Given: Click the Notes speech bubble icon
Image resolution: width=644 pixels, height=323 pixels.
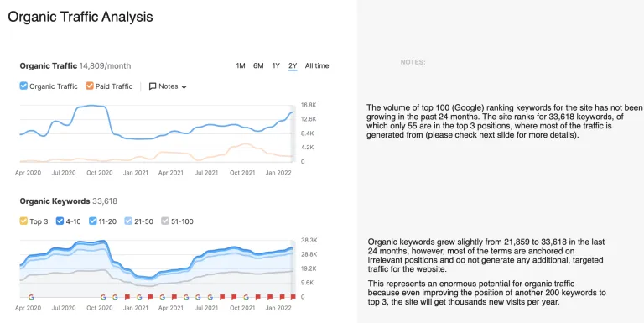Looking at the screenshot, I should coord(153,86).
